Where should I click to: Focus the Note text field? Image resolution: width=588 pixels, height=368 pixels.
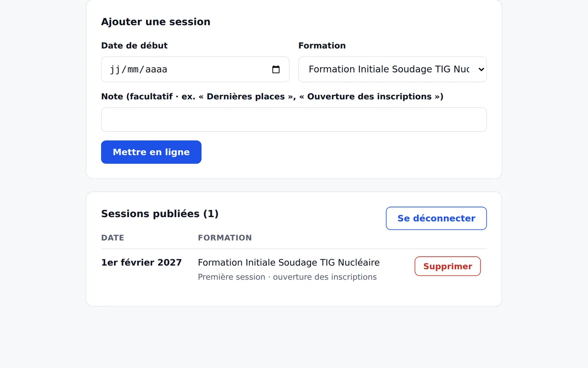294,120
